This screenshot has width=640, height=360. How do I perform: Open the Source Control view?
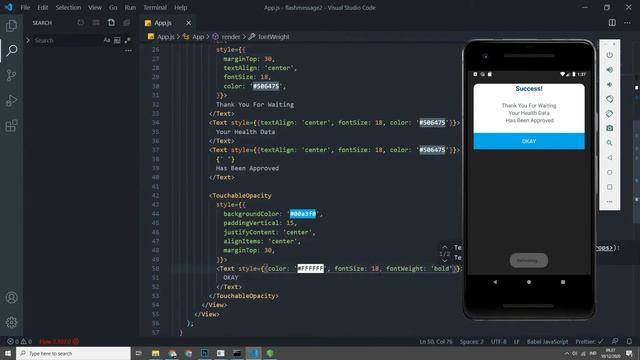click(11, 76)
